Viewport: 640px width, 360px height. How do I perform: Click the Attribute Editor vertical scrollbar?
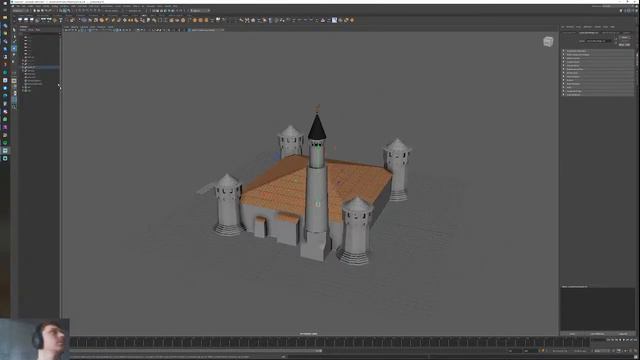click(x=637, y=59)
